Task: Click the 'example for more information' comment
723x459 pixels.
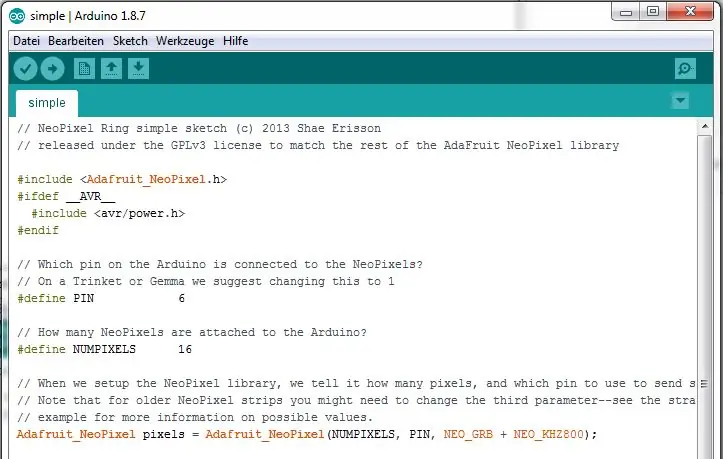Action: (195, 417)
